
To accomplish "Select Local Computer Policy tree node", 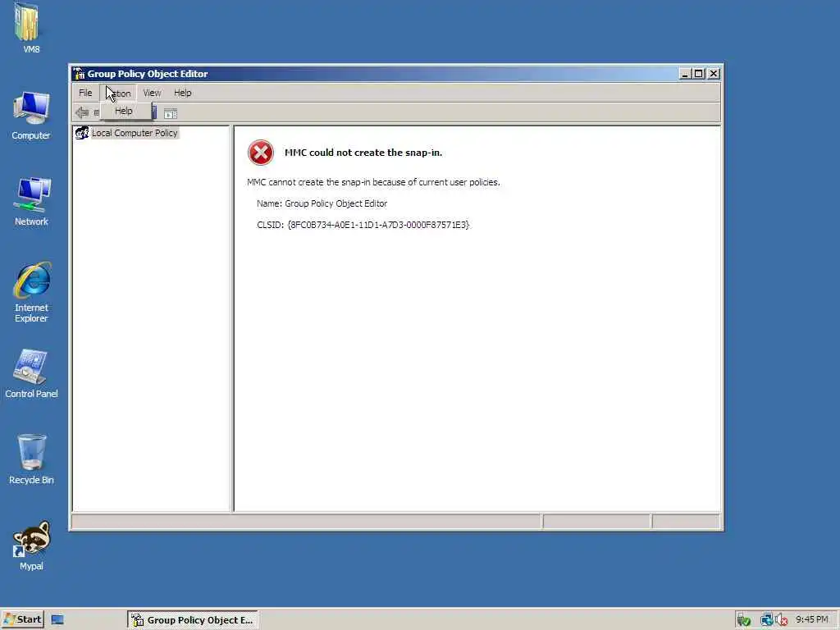I will (135, 133).
